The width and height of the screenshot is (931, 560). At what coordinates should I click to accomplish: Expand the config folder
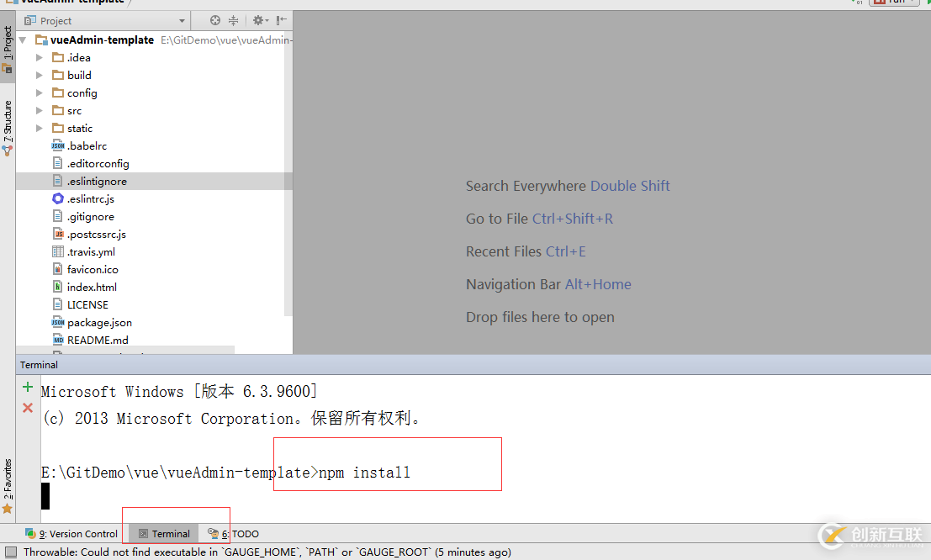point(40,92)
